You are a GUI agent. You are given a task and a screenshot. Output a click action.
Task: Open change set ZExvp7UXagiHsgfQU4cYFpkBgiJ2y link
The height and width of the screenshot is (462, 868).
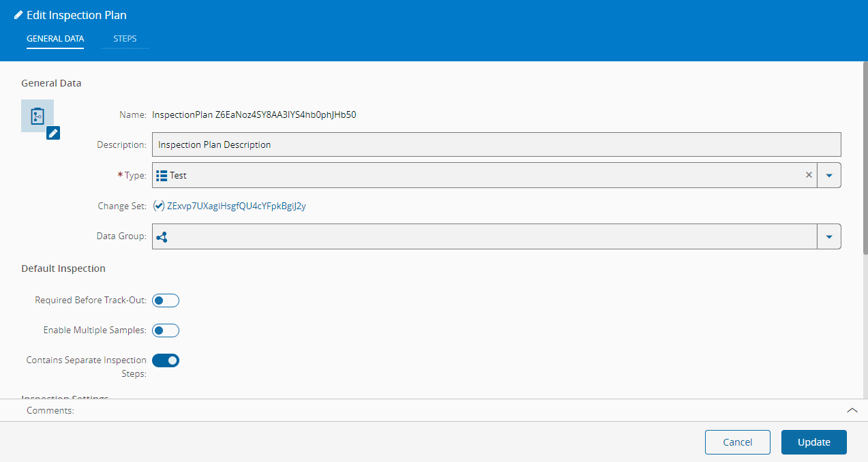click(x=237, y=206)
